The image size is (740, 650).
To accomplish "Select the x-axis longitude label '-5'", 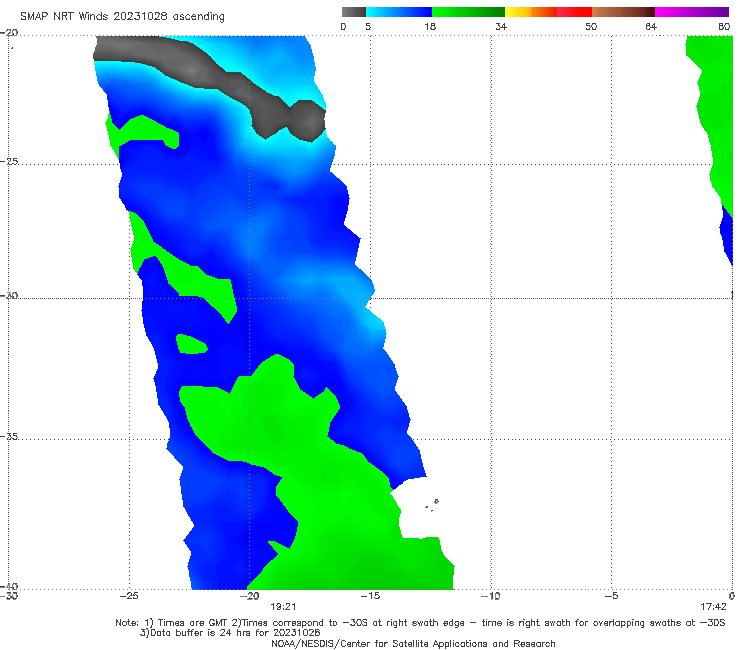I will (x=612, y=596).
